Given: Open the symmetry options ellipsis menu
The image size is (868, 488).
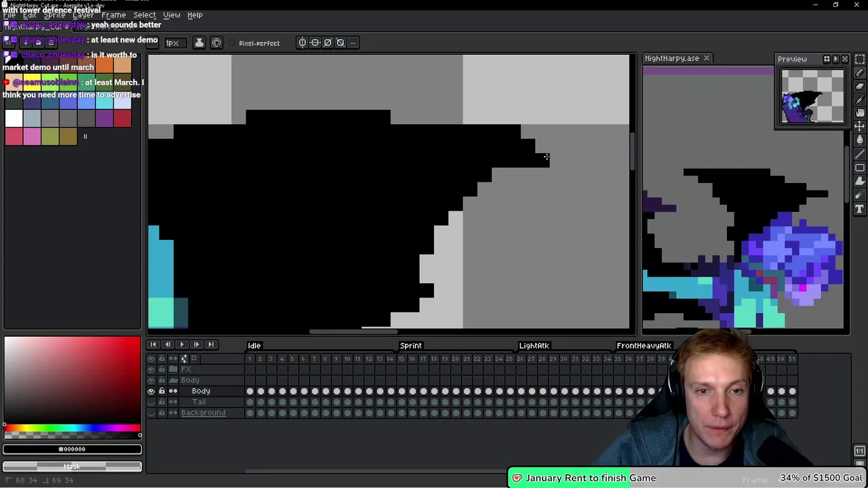Looking at the screenshot, I should pyautogui.click(x=353, y=43).
